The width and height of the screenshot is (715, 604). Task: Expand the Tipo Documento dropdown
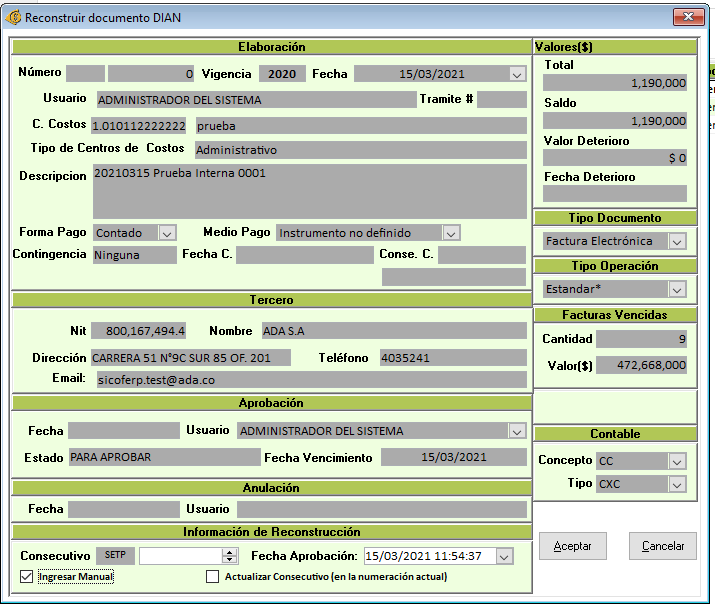tap(677, 241)
